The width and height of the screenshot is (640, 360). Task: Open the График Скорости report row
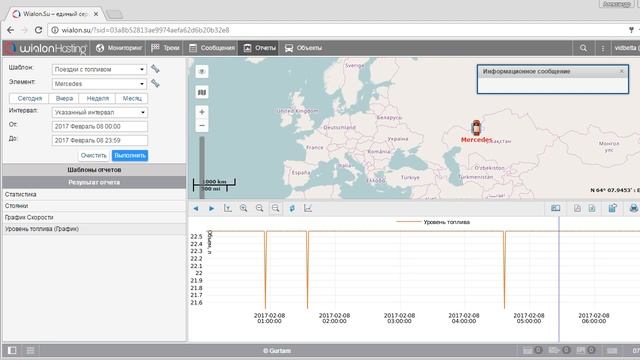pos(94,217)
